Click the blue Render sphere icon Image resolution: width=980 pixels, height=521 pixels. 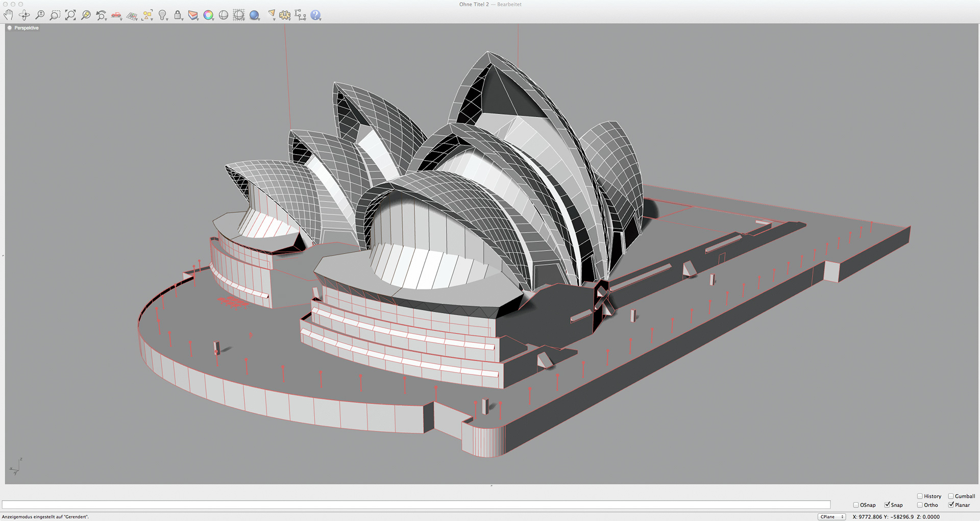pyautogui.click(x=254, y=15)
